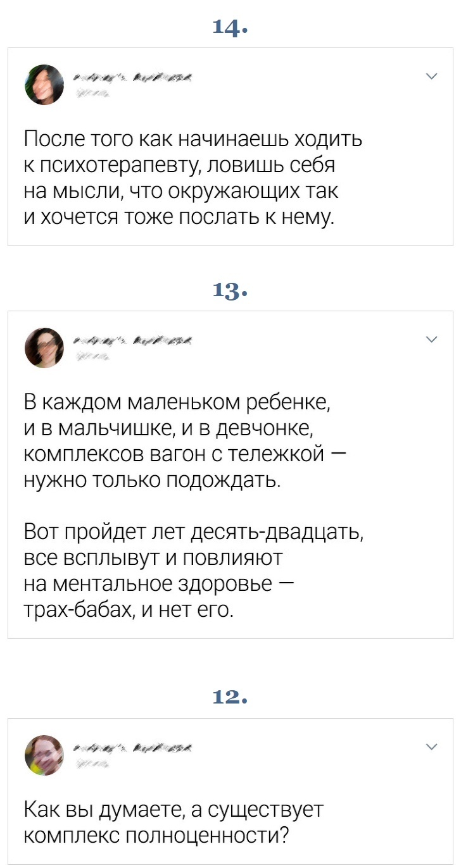The width and height of the screenshot is (461, 868).
Task: Click the blurred author name on tweet 14
Action: pyautogui.click(x=134, y=78)
